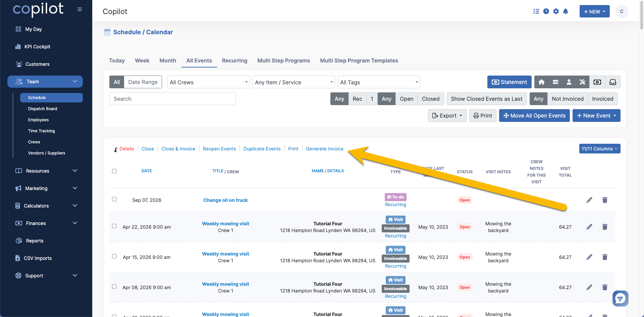Select the tools wrench icon filter button
The width and height of the screenshot is (644, 317).
click(x=582, y=82)
